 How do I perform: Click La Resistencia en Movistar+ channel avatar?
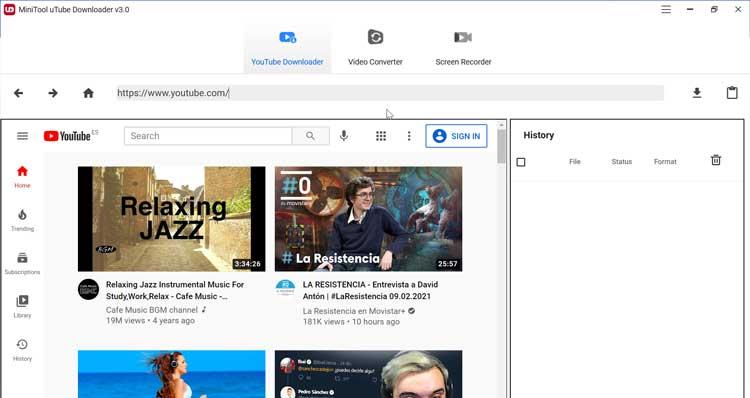click(x=285, y=289)
